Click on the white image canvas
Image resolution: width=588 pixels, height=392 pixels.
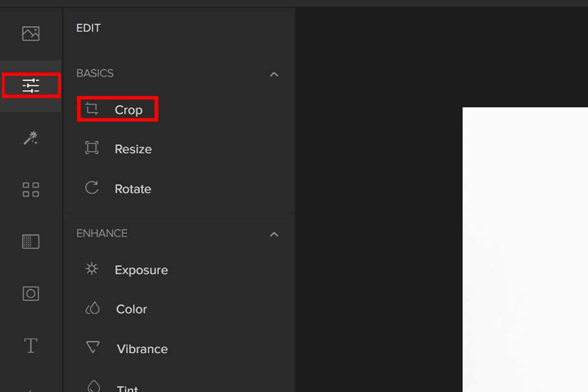(x=524, y=245)
